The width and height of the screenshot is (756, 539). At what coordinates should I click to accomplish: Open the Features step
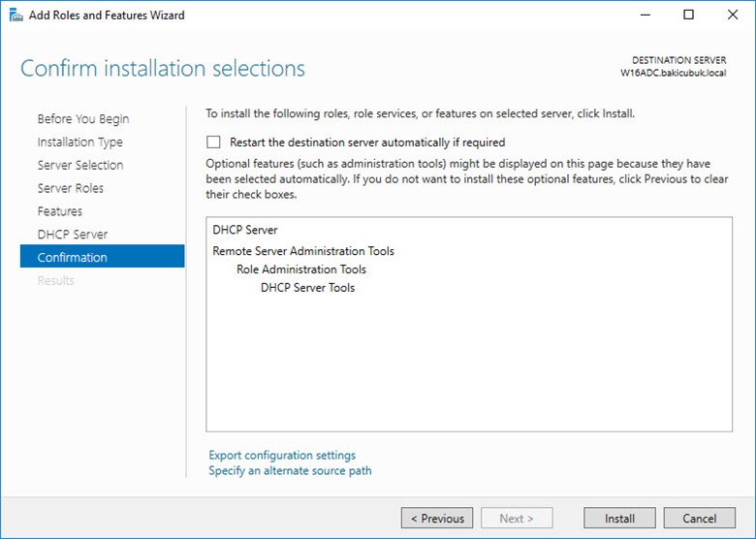coord(59,211)
